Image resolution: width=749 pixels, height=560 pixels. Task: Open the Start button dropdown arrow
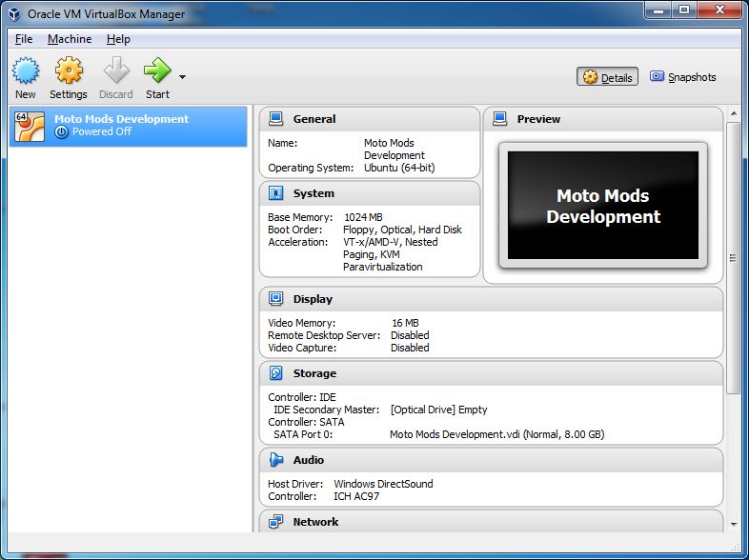point(182,76)
